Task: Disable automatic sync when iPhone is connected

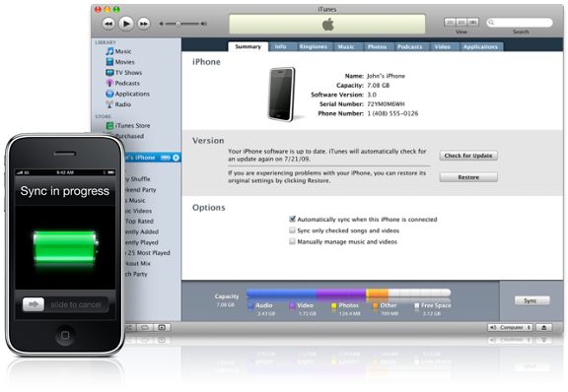Action: (292, 219)
